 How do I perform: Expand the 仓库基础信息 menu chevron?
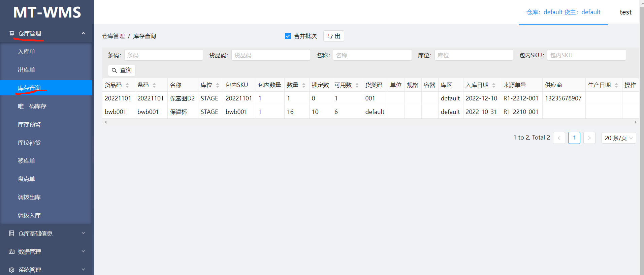click(x=83, y=233)
